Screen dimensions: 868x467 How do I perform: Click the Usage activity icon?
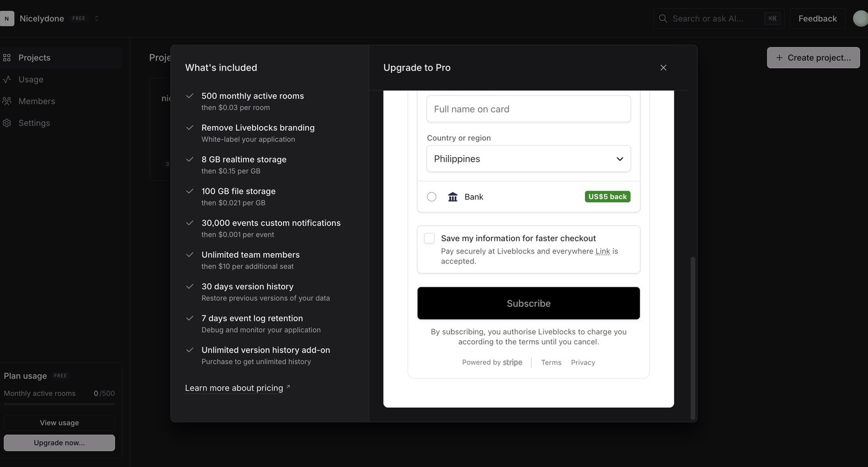coord(7,79)
